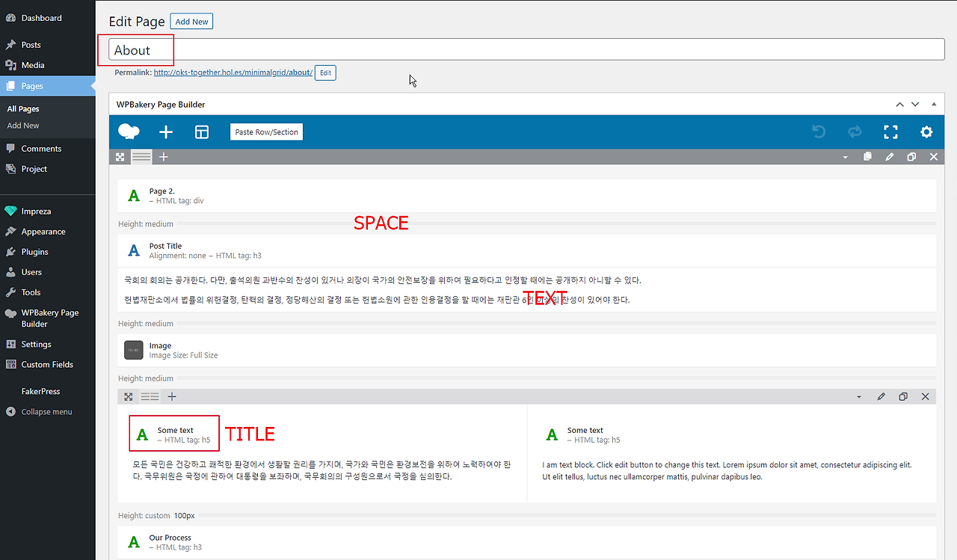Image resolution: width=957 pixels, height=560 pixels.
Task: Click Collapse menu in the sidebar
Action: (x=46, y=412)
